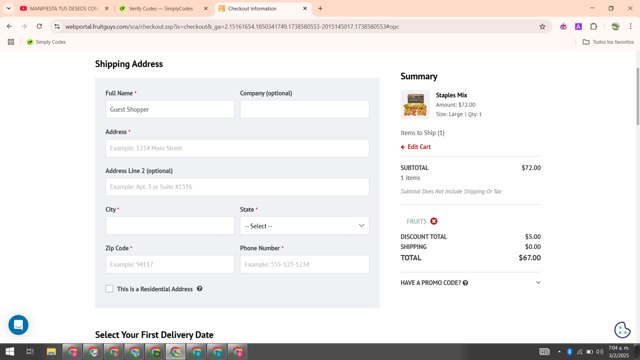Click the browser forward arrow

tap(24, 27)
